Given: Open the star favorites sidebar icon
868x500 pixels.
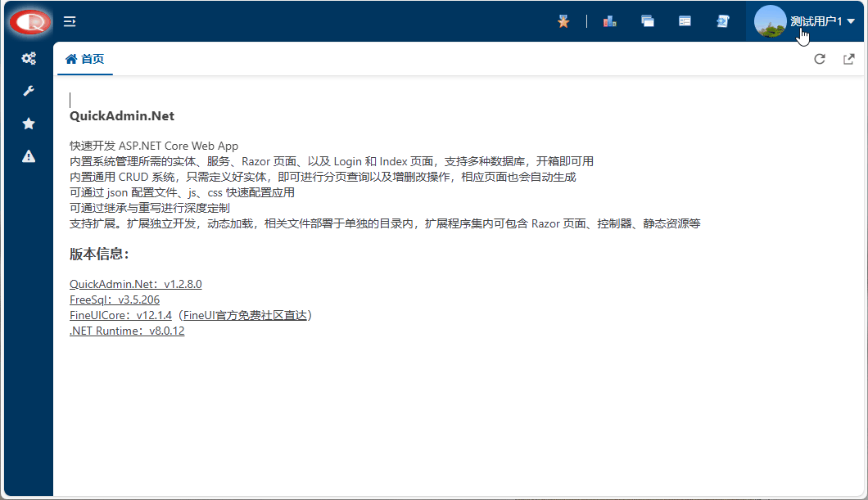Looking at the screenshot, I should click(x=29, y=124).
